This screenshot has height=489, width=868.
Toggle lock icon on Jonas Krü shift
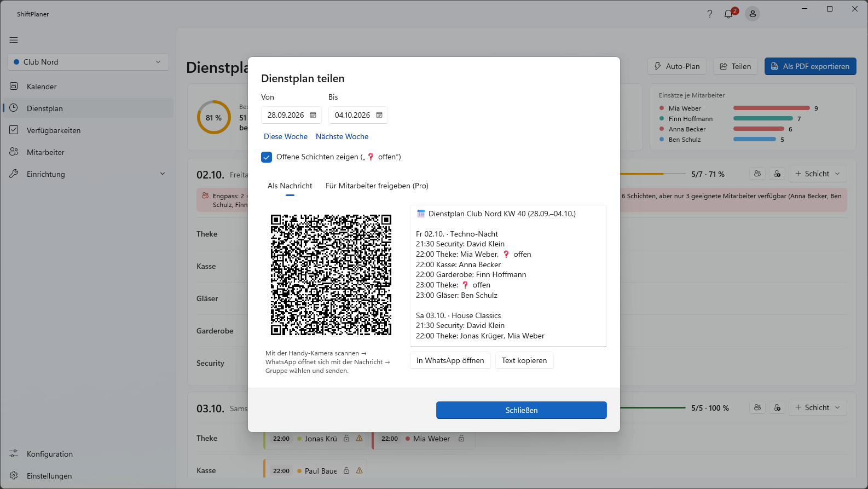(346, 438)
